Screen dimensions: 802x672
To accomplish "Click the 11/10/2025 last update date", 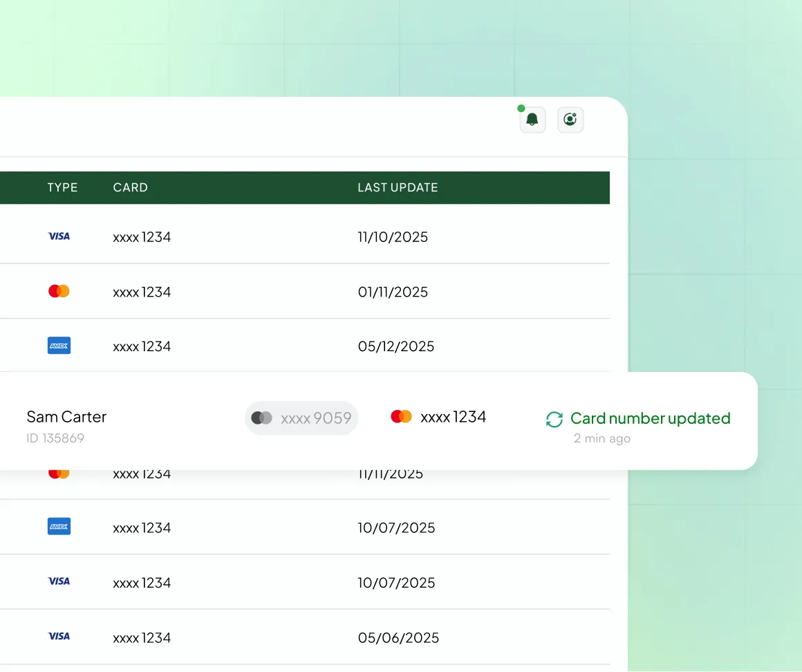I will pos(393,237).
